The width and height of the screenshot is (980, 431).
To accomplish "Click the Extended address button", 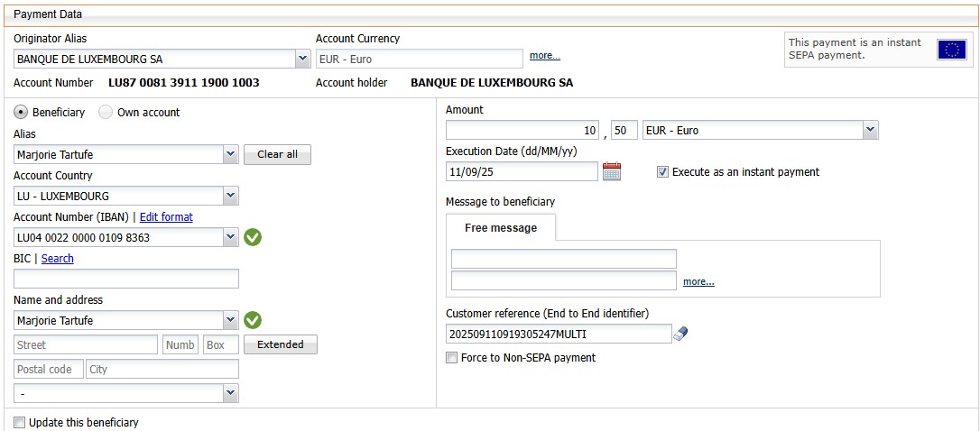I will click(280, 344).
